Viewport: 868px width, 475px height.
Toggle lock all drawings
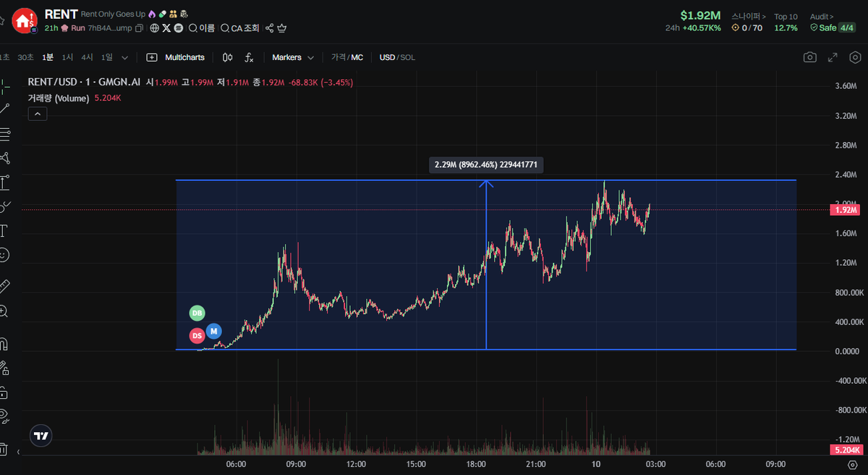(x=4, y=392)
